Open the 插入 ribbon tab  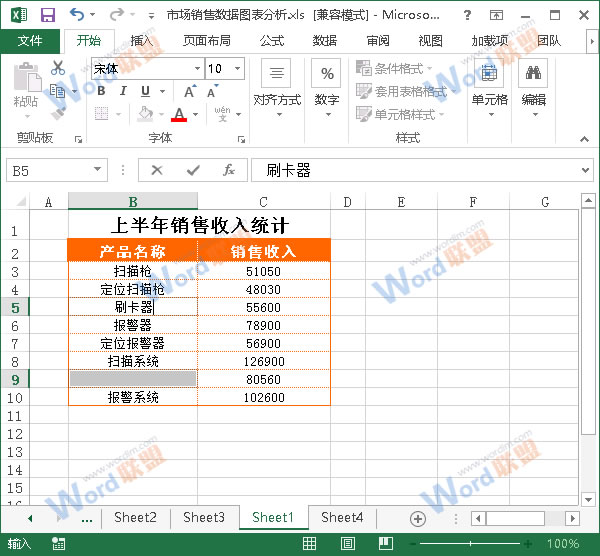[142, 41]
